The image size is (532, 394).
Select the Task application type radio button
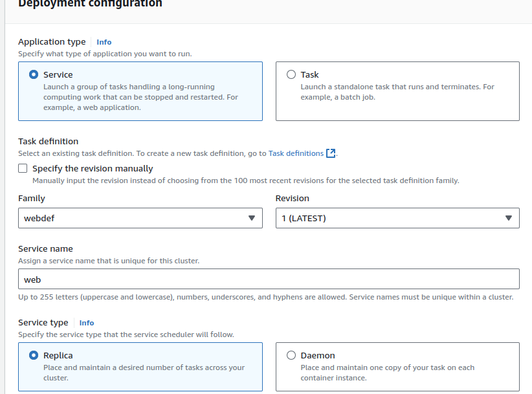291,74
